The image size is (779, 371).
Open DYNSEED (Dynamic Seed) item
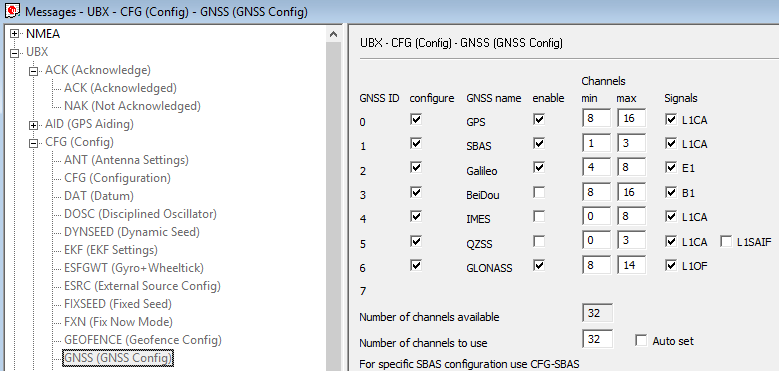pyautogui.click(x=132, y=231)
